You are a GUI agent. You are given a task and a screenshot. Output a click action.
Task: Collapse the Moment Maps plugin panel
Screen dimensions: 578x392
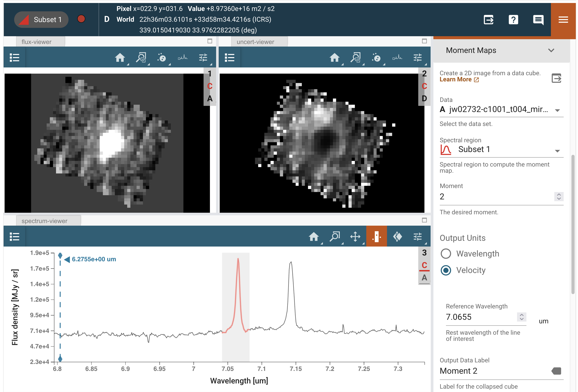pyautogui.click(x=551, y=50)
